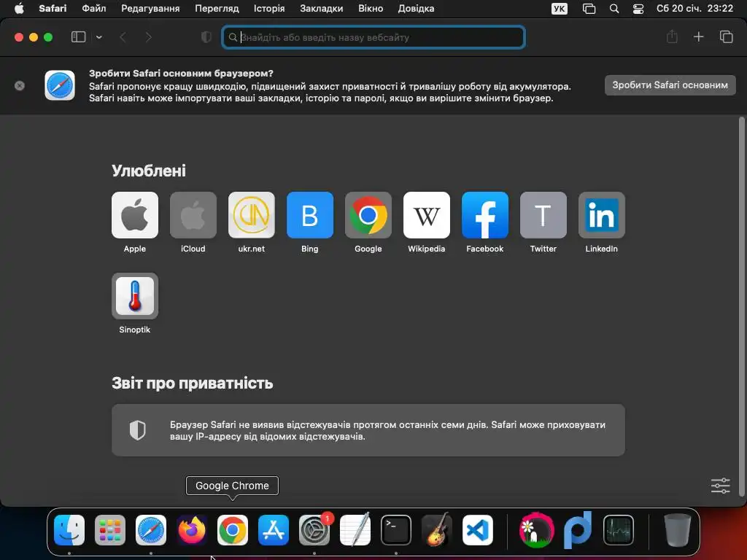Click 'Зробити Safari основним' button
Image resolution: width=747 pixels, height=560 pixels.
670,85
